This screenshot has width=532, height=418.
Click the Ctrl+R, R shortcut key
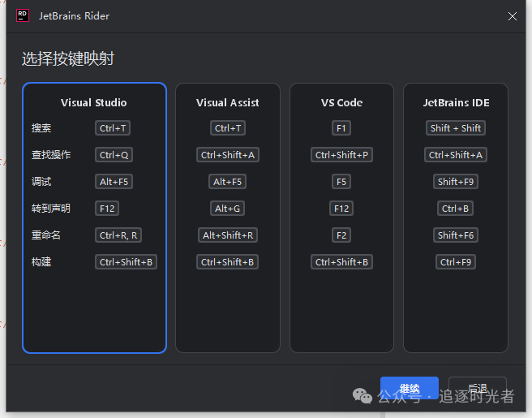point(118,235)
